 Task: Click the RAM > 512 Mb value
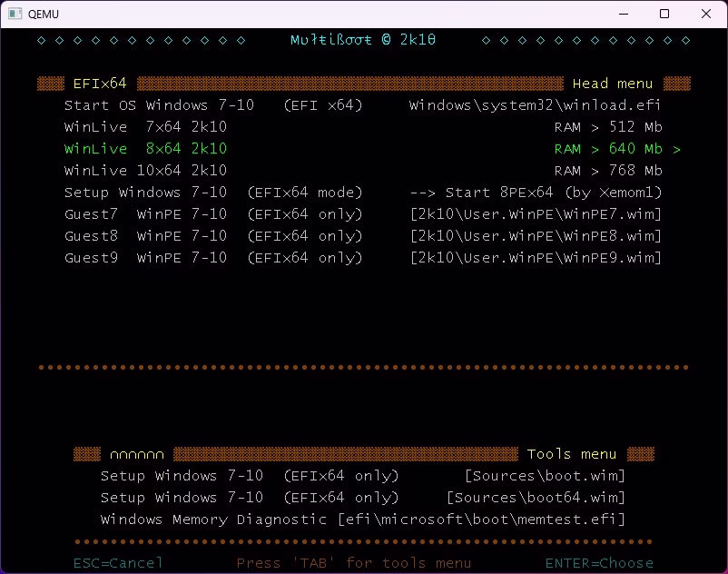pyautogui.click(x=608, y=127)
